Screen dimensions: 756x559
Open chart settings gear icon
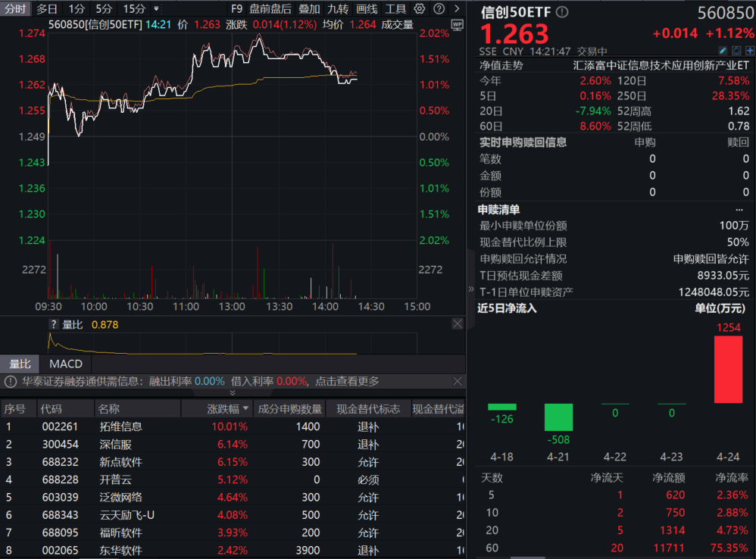pos(420,9)
